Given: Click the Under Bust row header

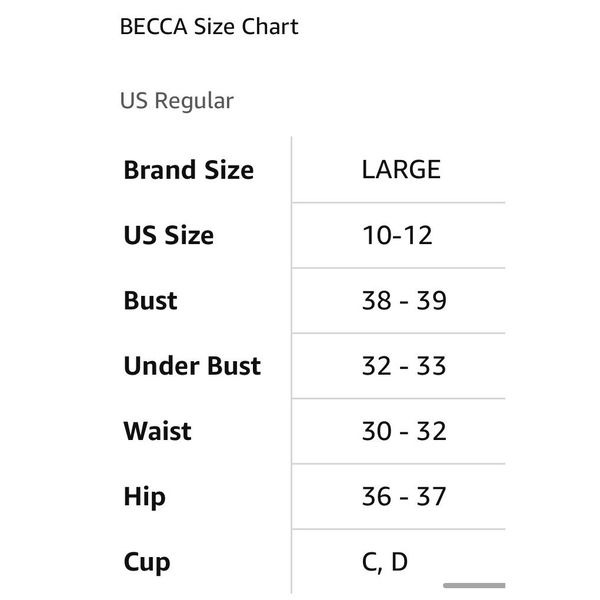Looking at the screenshot, I should click(192, 366).
